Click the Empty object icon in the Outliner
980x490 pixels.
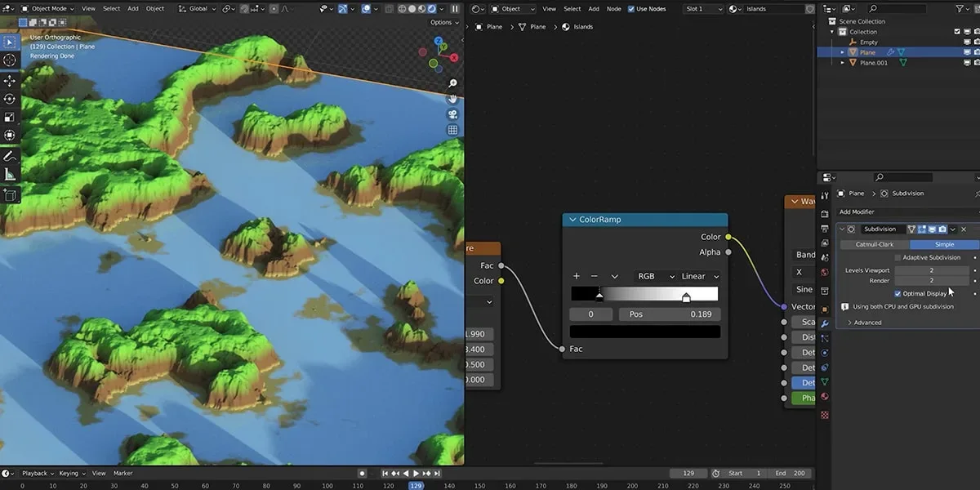[854, 42]
